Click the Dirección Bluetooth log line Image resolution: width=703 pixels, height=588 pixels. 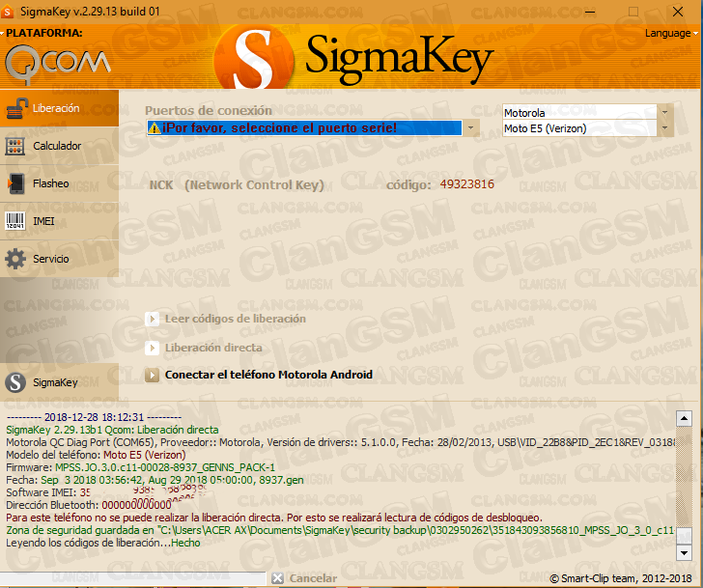tap(89, 505)
